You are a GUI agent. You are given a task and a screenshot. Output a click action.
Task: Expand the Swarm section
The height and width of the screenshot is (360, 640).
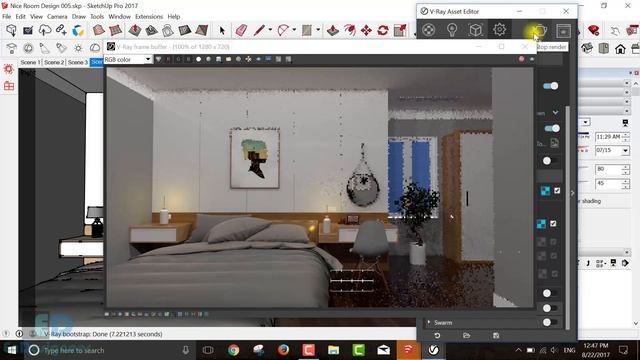[x=429, y=322]
